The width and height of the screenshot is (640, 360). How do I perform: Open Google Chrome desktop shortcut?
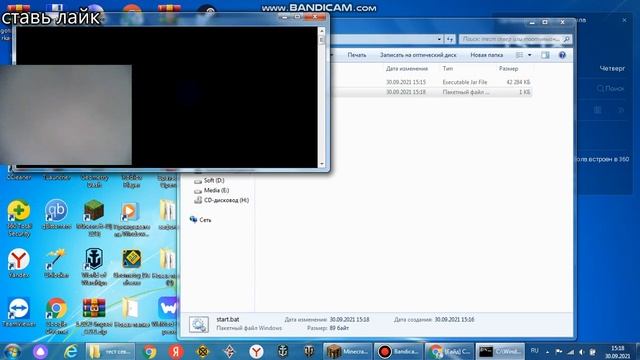tap(56, 316)
